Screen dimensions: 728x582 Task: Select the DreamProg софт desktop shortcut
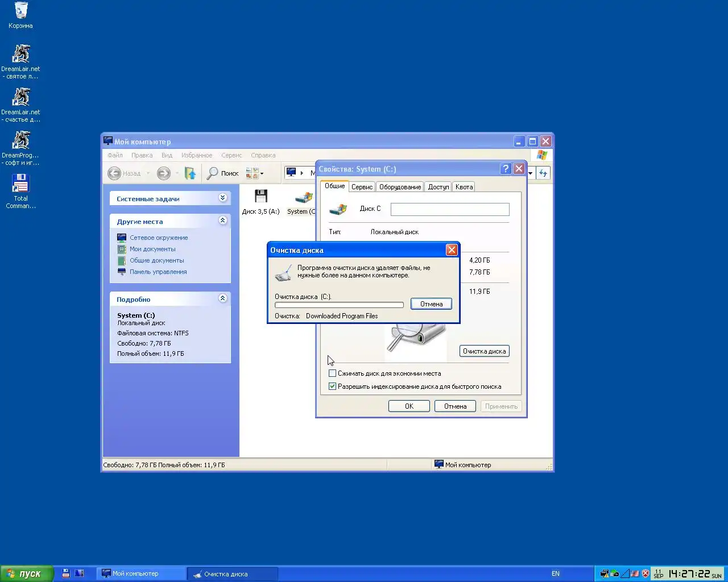pos(20,148)
